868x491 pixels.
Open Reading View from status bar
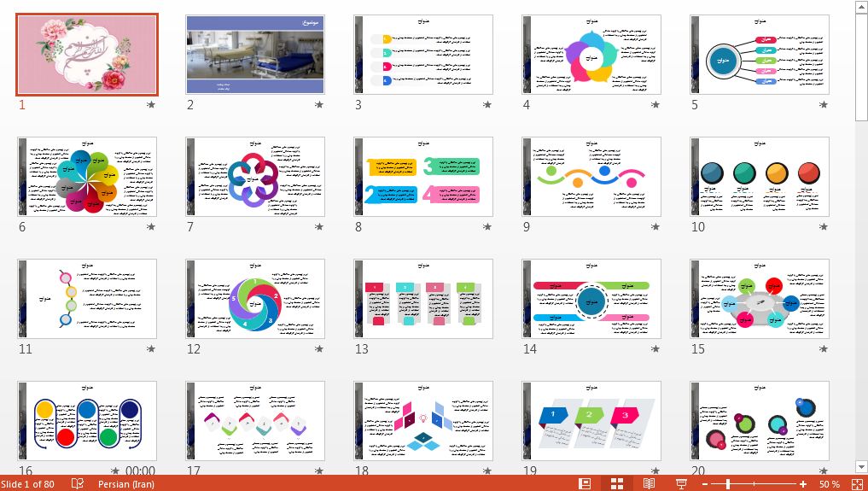[x=649, y=484]
